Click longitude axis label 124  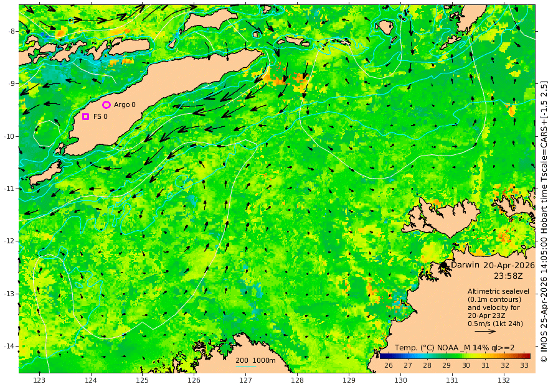pos(91,380)
